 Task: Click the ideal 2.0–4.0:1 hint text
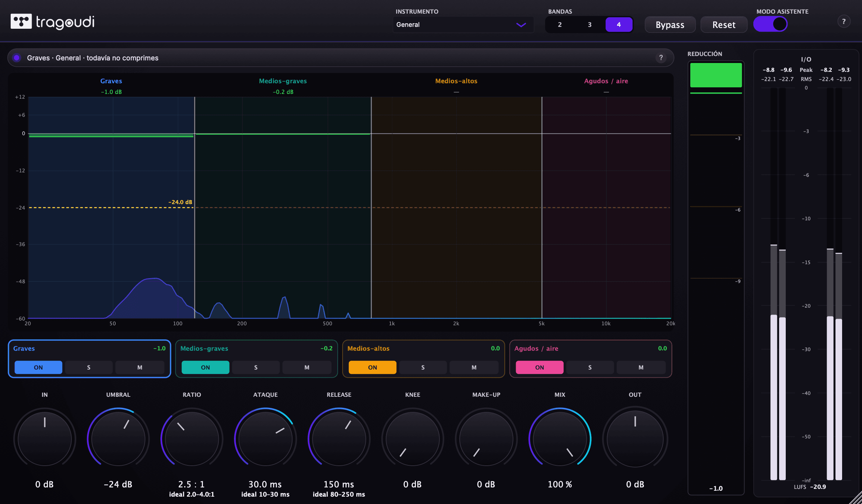192,494
